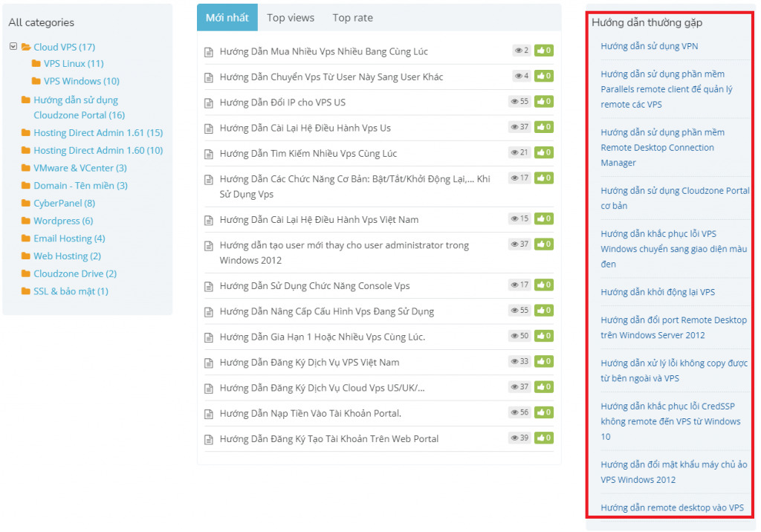Open 'Hướng dẫn khởi động lại VPS' link
The width and height of the screenshot is (761, 532).
point(658,292)
